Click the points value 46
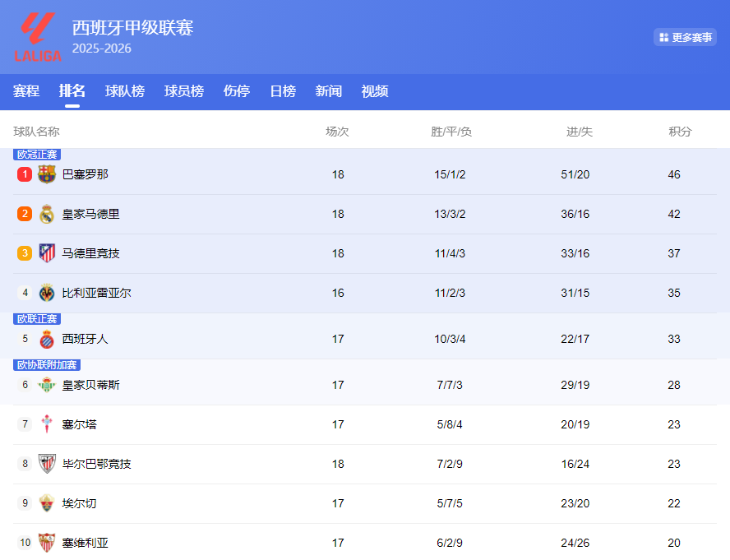This screenshot has width=730, height=560. 674,174
